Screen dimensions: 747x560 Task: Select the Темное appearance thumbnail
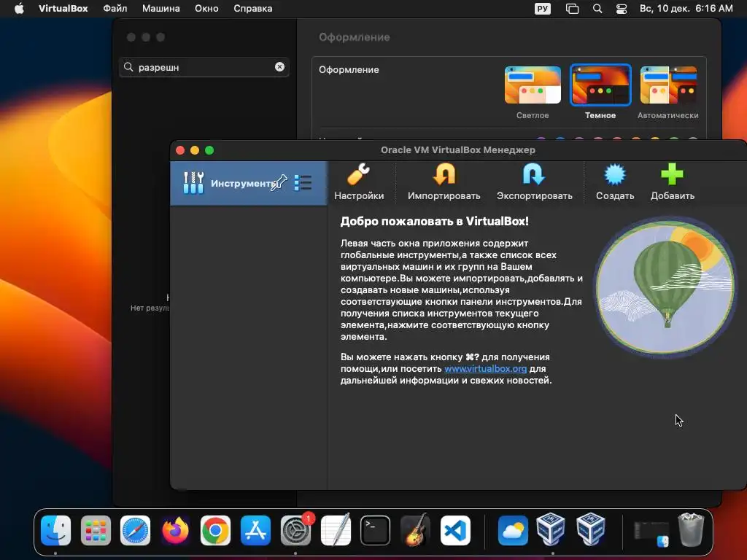coord(600,85)
